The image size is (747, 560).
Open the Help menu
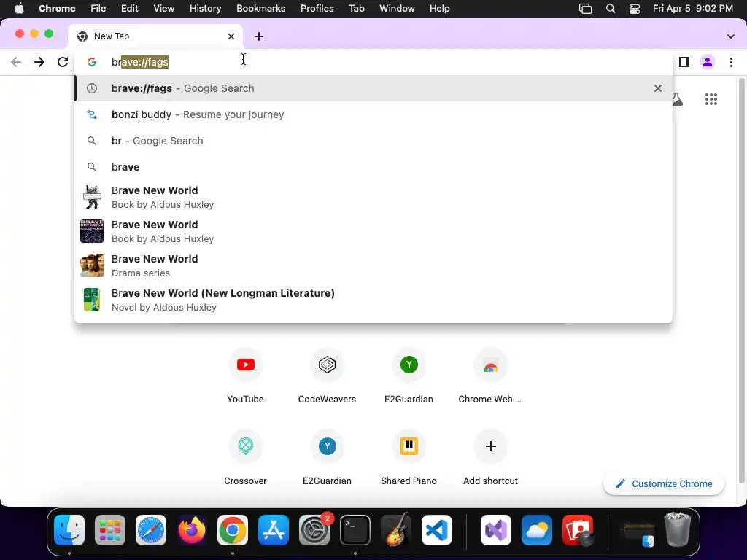coord(439,9)
